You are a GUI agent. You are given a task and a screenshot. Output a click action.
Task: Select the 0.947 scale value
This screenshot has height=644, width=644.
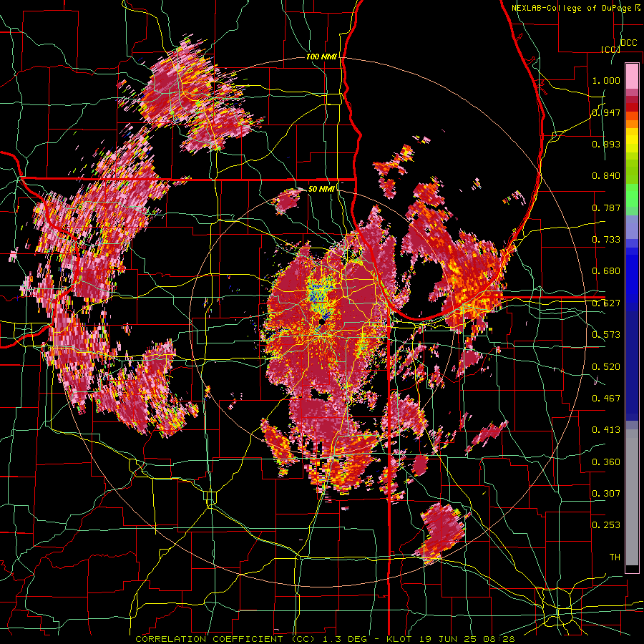[606, 112]
